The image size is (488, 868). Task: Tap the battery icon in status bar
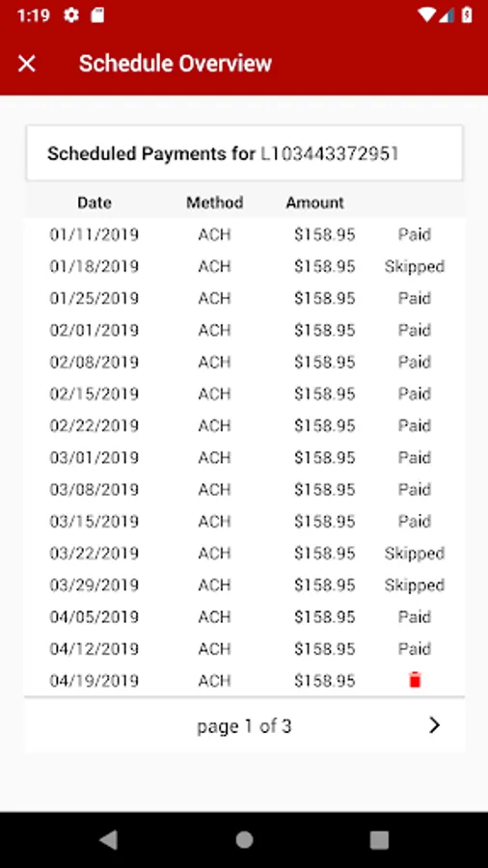pyautogui.click(x=467, y=14)
